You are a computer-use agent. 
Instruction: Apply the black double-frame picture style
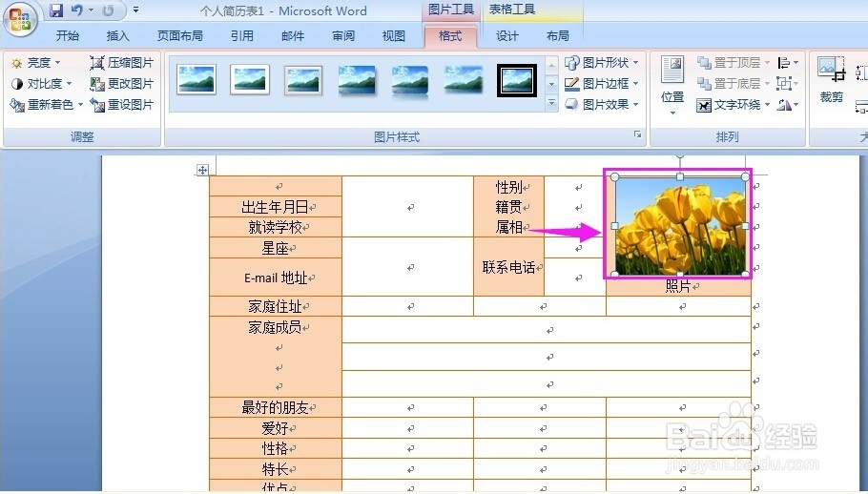516,80
